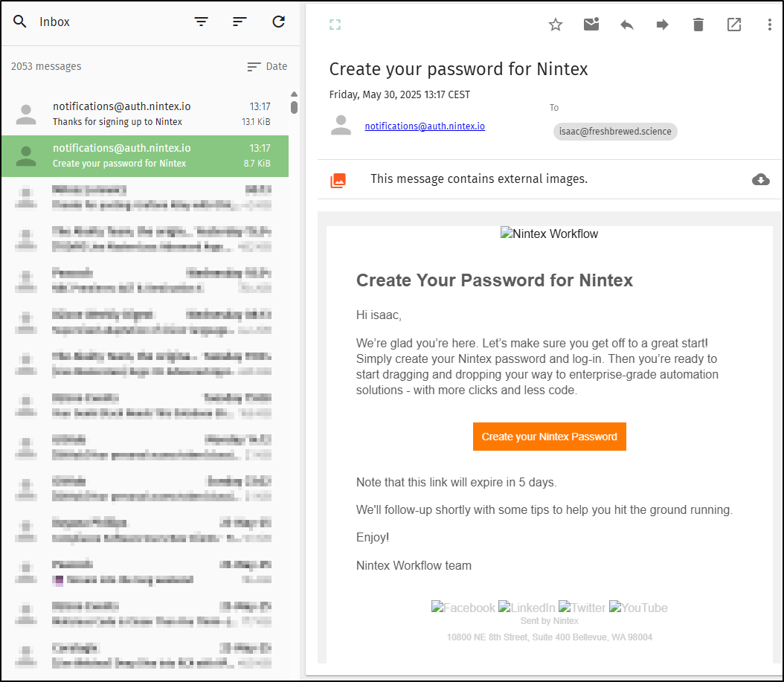Open the Date sort dropdown
Viewport: 784px width, 682px height.
click(x=267, y=66)
